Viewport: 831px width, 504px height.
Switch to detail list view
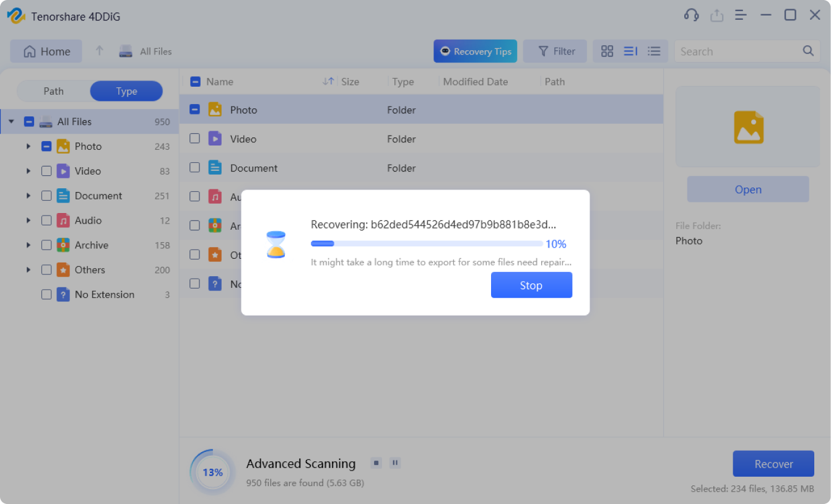pos(630,51)
